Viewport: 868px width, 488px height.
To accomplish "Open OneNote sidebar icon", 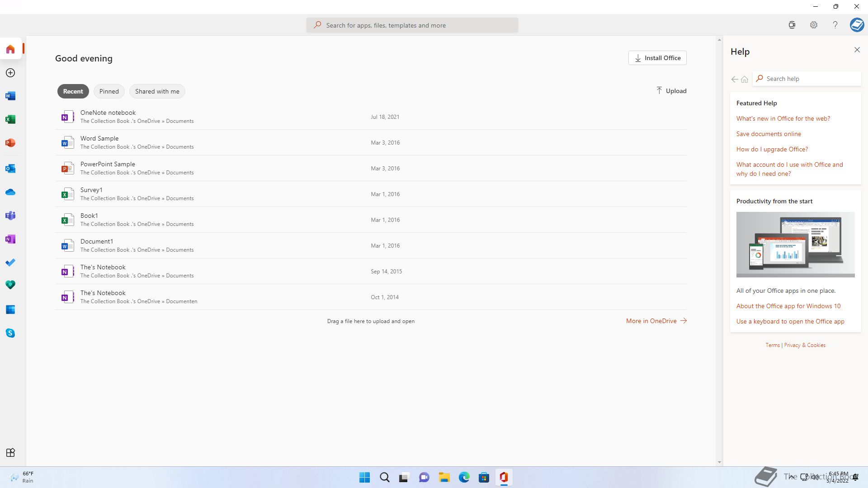I will (10, 239).
